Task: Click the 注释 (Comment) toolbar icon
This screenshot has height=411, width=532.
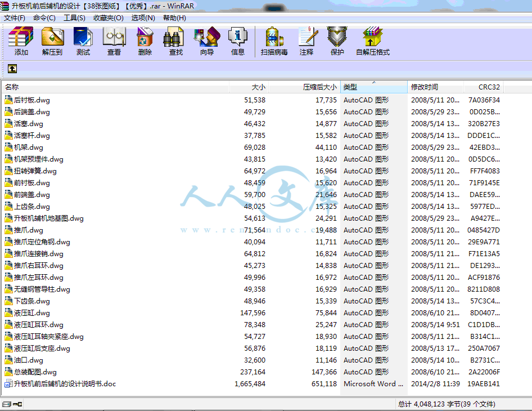Action: pos(308,37)
